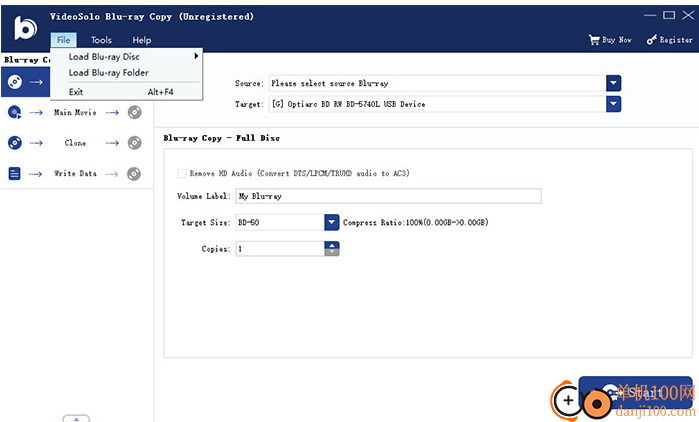Decrease the Copies count
Image resolution: width=699 pixels, height=422 pixels.
[x=332, y=252]
